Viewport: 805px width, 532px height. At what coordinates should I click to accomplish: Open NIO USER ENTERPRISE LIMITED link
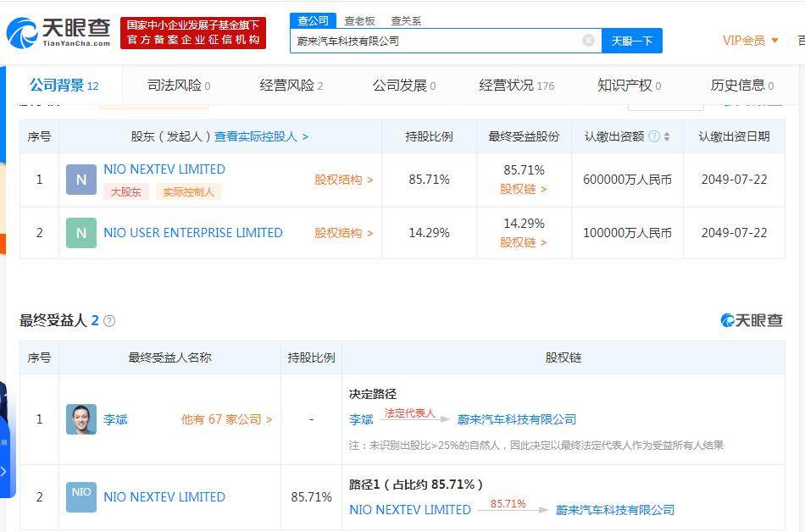point(193,233)
